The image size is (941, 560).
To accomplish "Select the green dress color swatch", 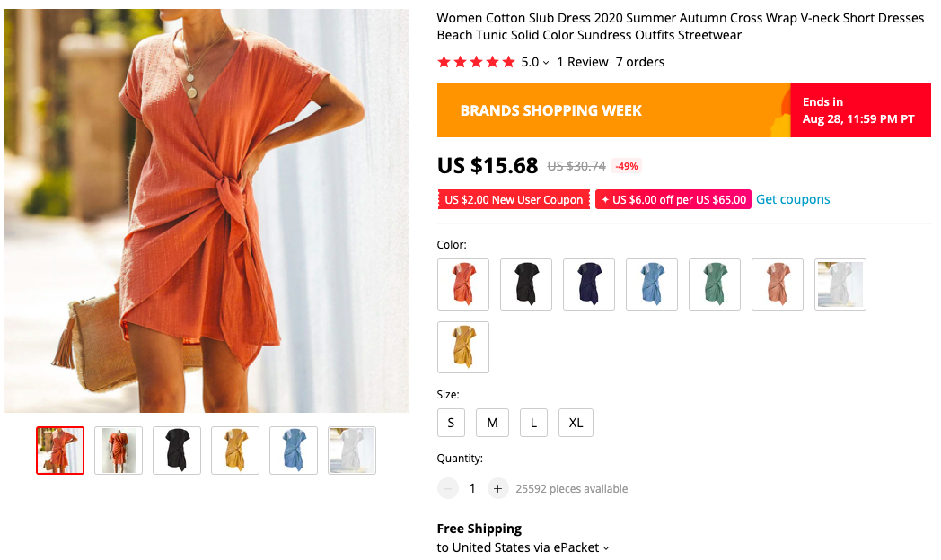I will pyautogui.click(x=714, y=284).
